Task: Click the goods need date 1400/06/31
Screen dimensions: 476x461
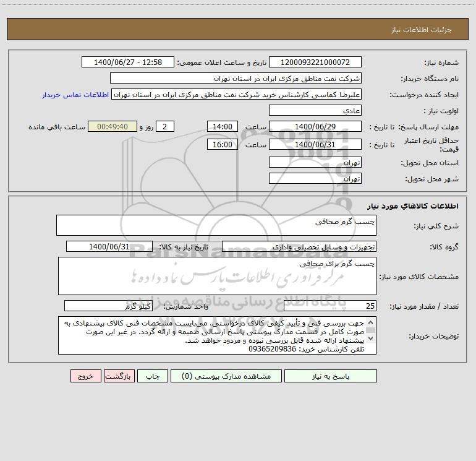Action: pyautogui.click(x=109, y=246)
